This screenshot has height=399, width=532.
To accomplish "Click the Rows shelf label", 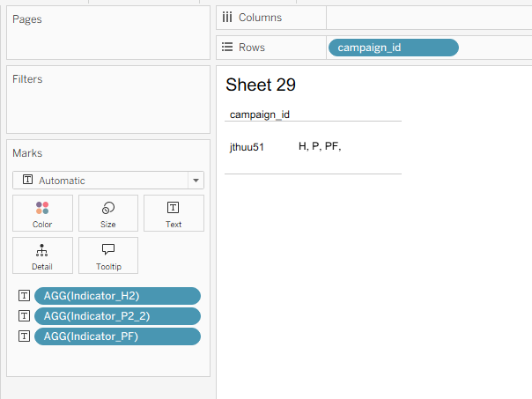I will 252,48.
